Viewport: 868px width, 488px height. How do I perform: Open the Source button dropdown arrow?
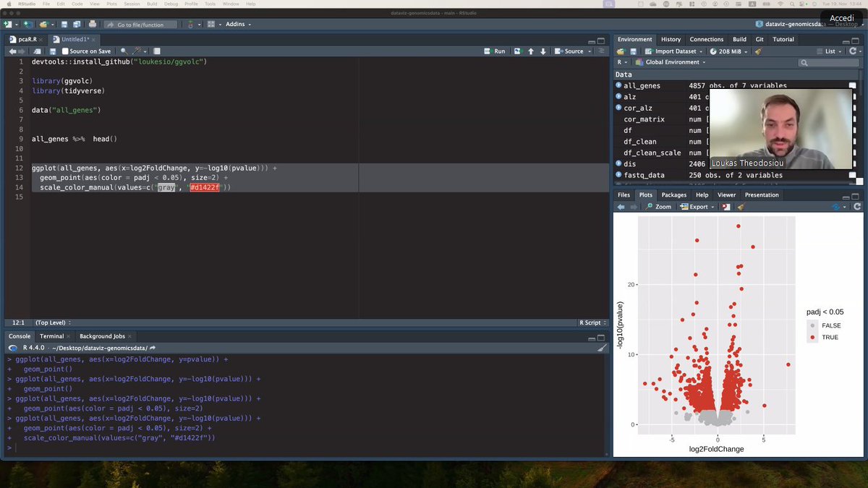coord(588,51)
